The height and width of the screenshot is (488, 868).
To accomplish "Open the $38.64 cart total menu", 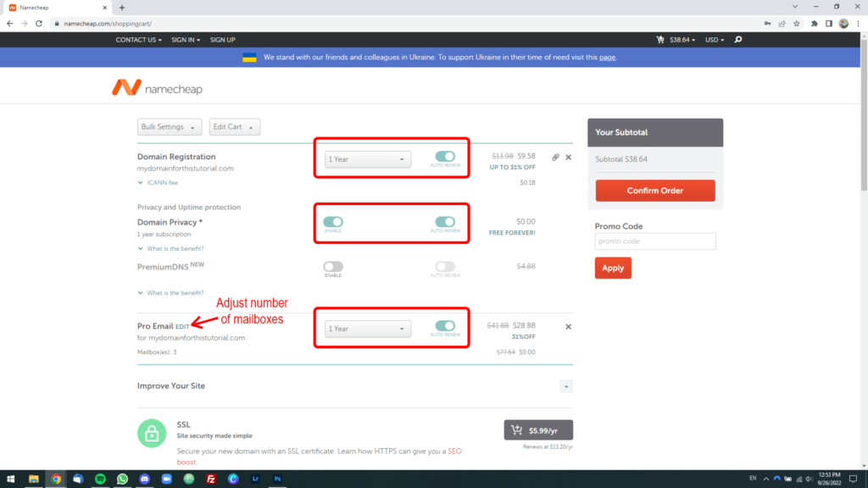I will pos(682,40).
